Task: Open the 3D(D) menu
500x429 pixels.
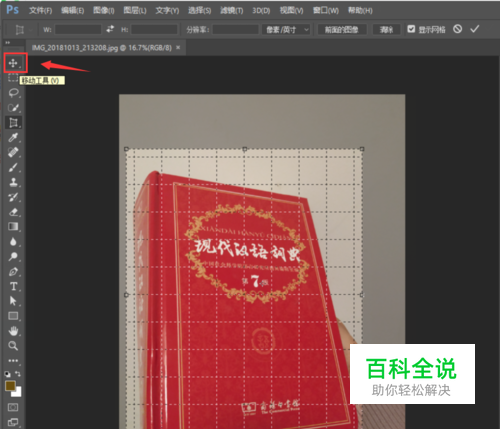Action: click(x=261, y=11)
